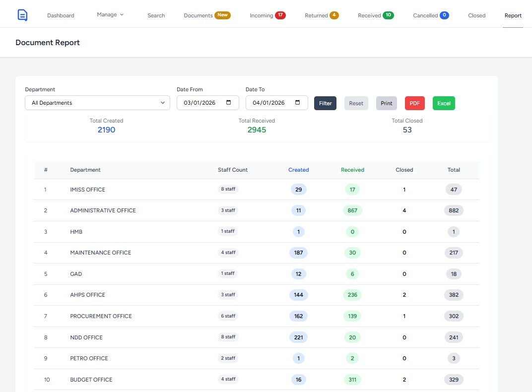The height and width of the screenshot is (392, 532).
Task: Click the NDD OFFICE row name
Action: tap(86, 337)
